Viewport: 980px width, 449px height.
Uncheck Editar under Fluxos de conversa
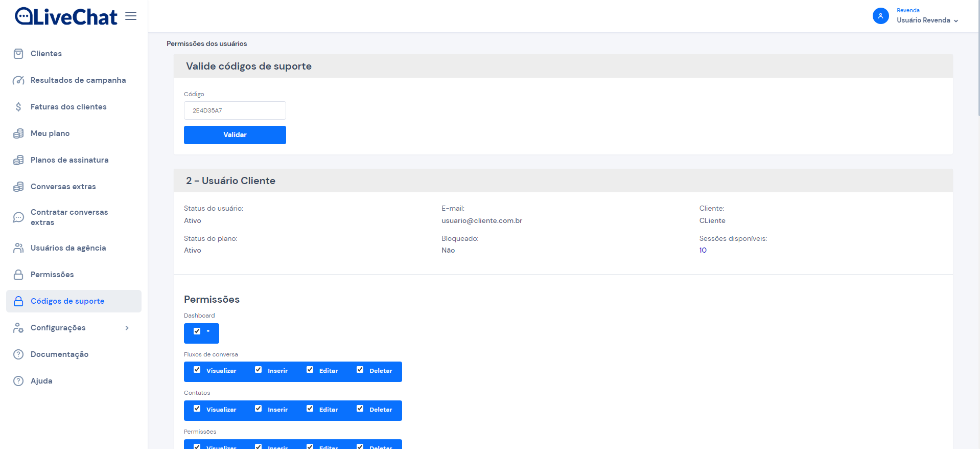pyautogui.click(x=310, y=370)
